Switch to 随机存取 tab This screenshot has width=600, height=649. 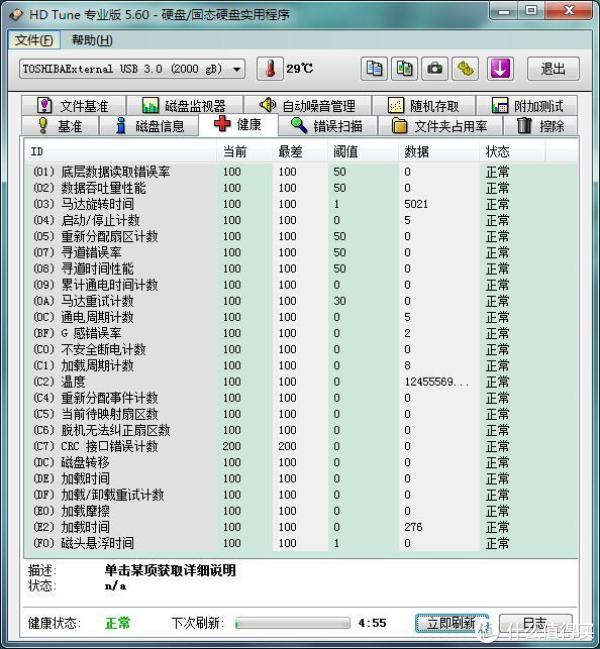tap(424, 106)
